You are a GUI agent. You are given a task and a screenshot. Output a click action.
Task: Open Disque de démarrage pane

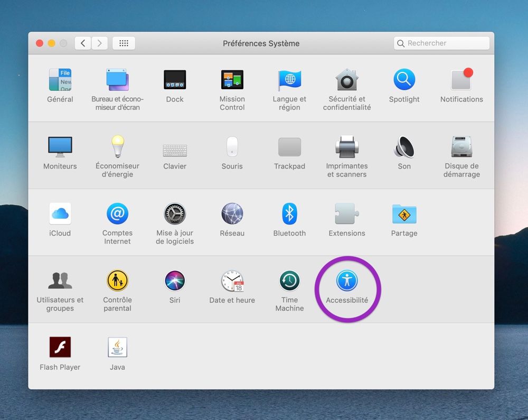click(x=461, y=147)
